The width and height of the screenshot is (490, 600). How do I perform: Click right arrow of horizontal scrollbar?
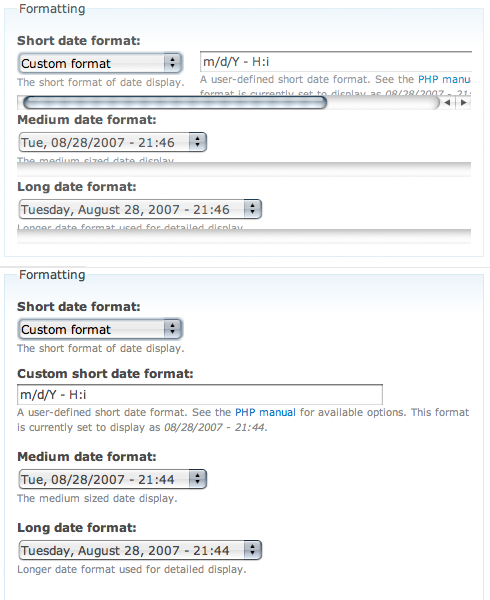click(463, 103)
